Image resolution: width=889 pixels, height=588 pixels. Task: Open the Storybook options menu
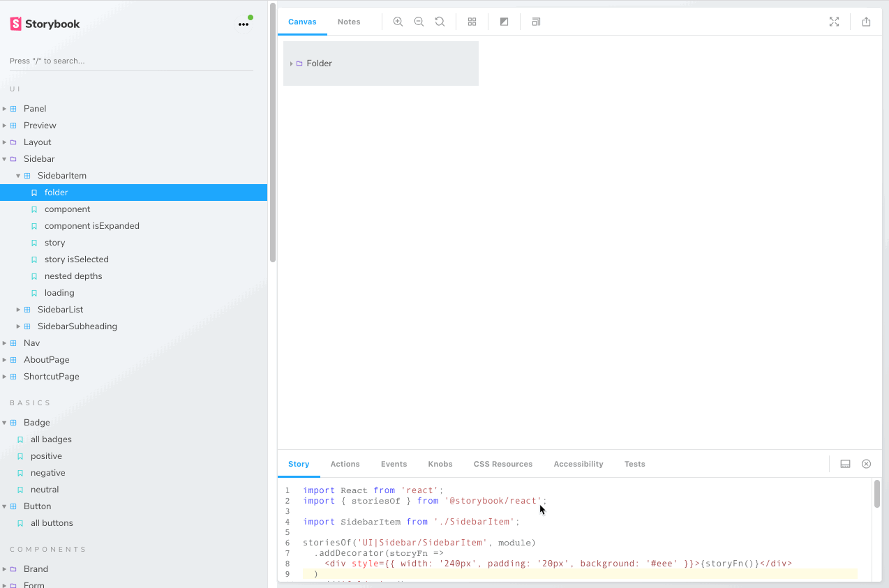244,23
